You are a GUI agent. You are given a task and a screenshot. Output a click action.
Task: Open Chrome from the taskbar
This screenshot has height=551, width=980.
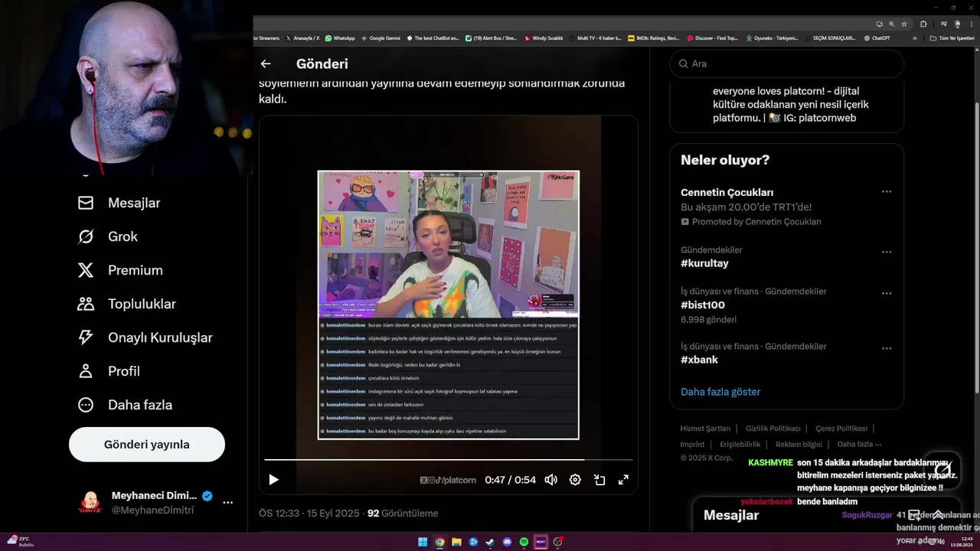click(x=439, y=542)
